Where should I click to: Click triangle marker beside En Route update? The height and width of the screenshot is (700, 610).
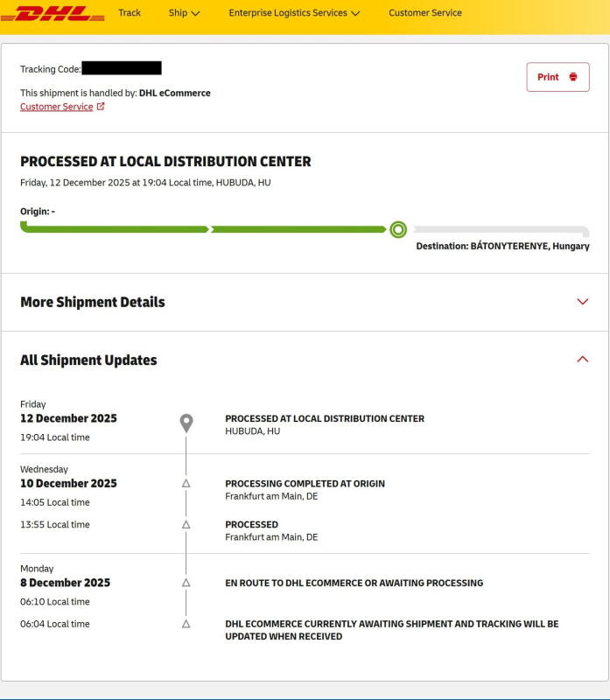(x=186, y=583)
